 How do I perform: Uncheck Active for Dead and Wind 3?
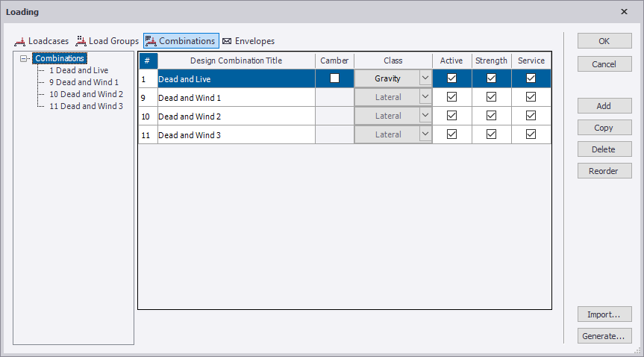tap(451, 134)
